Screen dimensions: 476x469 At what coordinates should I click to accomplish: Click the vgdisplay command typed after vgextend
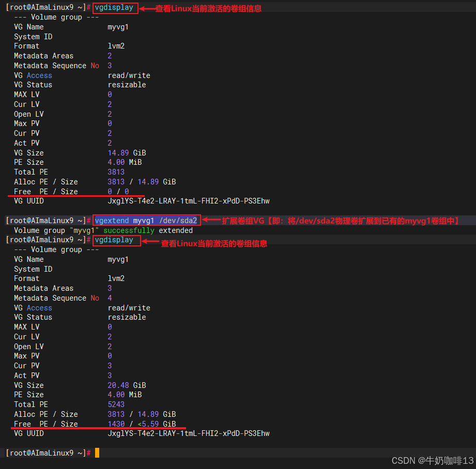114,240
